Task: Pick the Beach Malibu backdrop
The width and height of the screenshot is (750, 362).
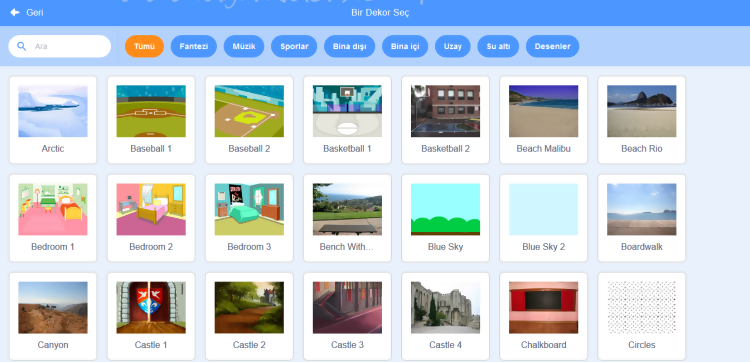Action: point(543,120)
